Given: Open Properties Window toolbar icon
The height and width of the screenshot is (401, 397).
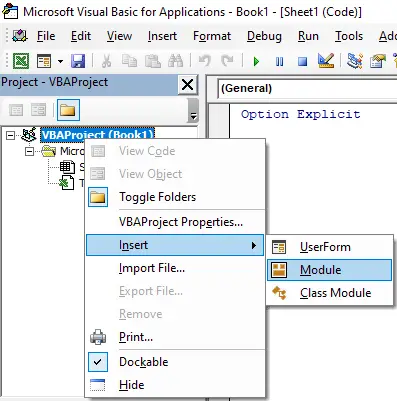Looking at the screenshot, I should point(378,61).
